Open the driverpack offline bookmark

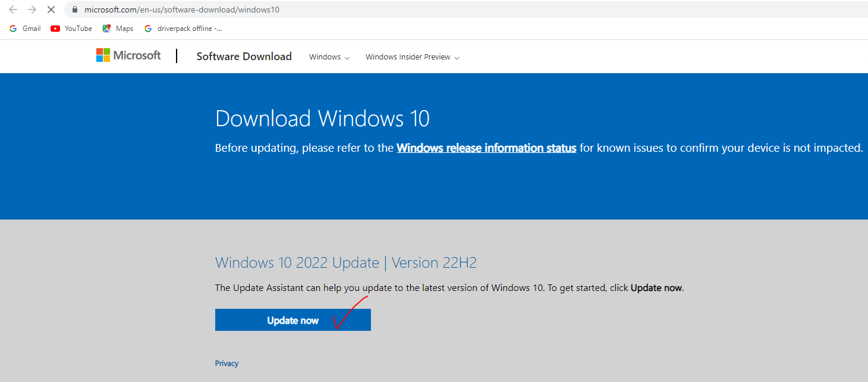pyautogui.click(x=183, y=29)
